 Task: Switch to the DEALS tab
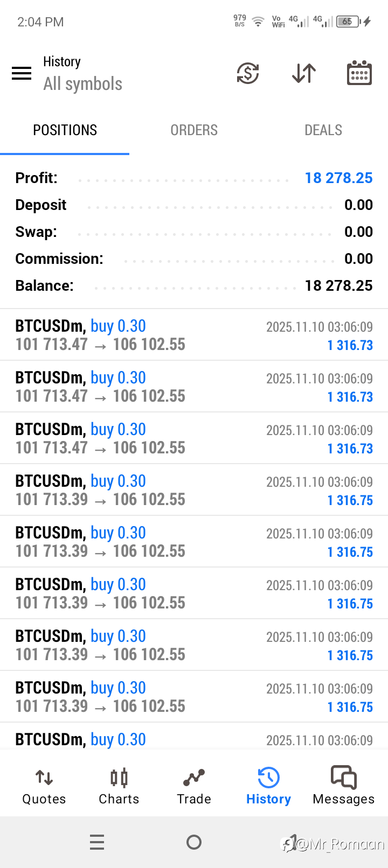323,130
